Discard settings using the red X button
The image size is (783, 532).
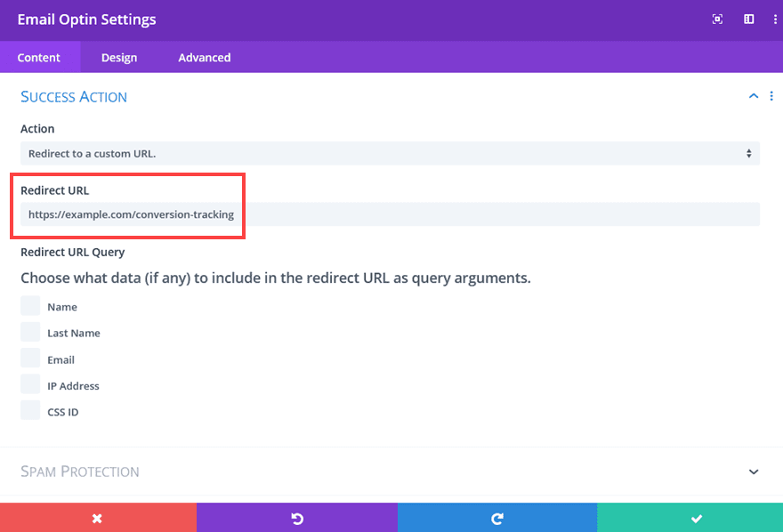tap(98, 517)
